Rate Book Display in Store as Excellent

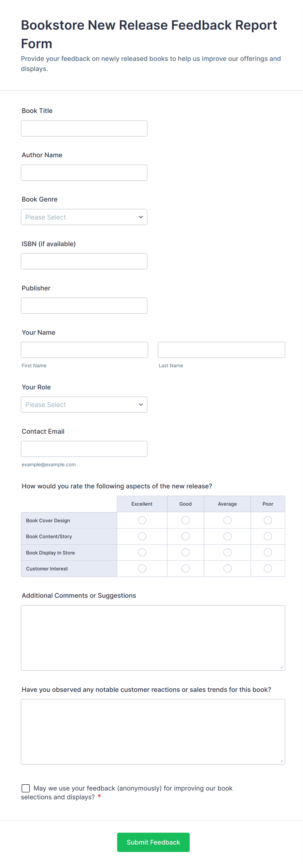(x=142, y=552)
